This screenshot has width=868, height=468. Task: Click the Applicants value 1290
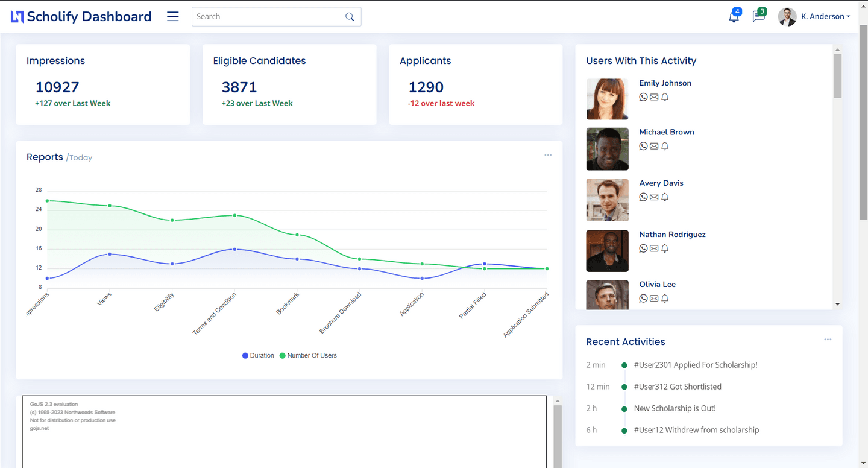click(x=426, y=87)
